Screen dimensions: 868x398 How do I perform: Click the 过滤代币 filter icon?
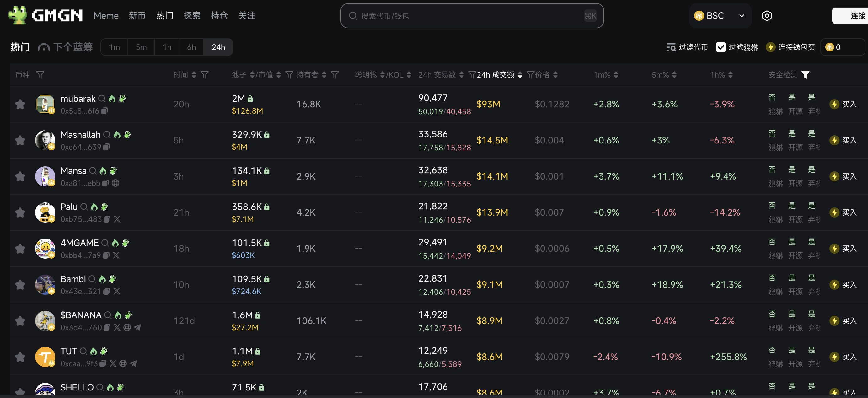click(x=671, y=47)
